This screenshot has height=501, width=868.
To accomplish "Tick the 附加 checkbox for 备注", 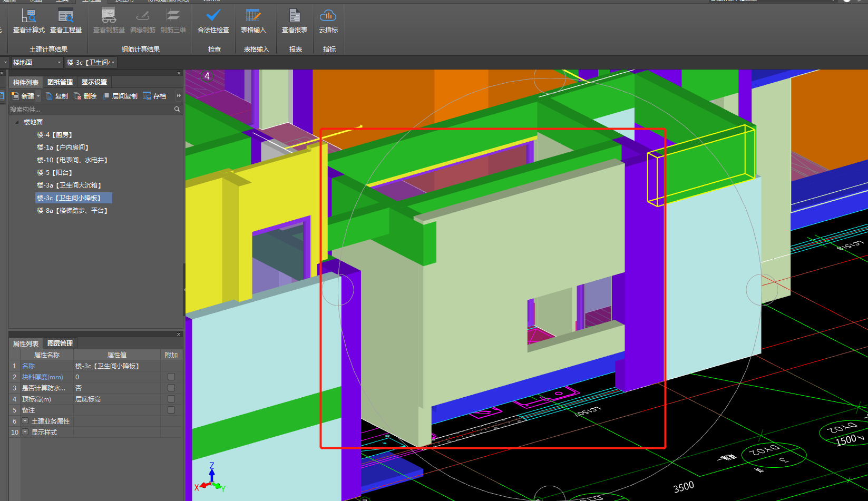I will (171, 410).
